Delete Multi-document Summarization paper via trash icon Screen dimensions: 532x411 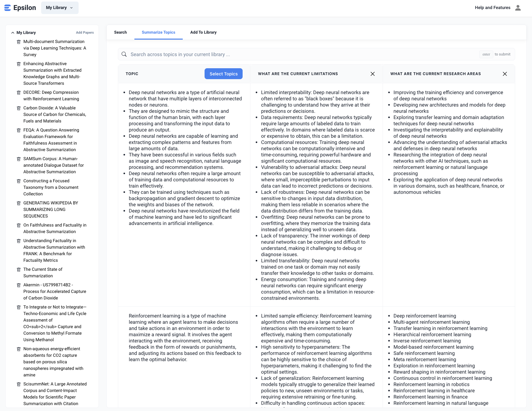19,42
